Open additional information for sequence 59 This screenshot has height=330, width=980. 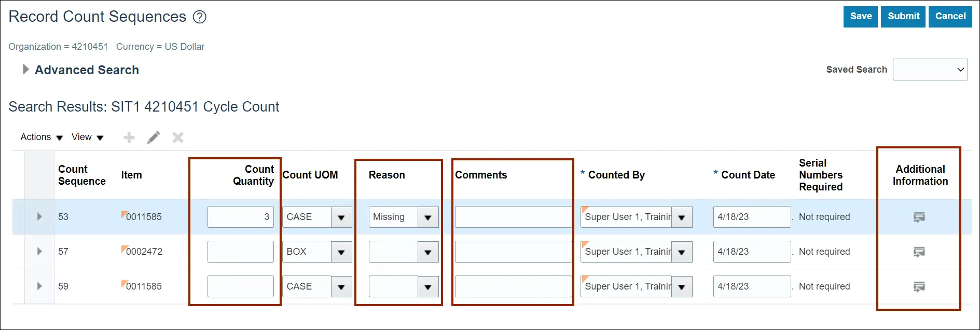919,286
